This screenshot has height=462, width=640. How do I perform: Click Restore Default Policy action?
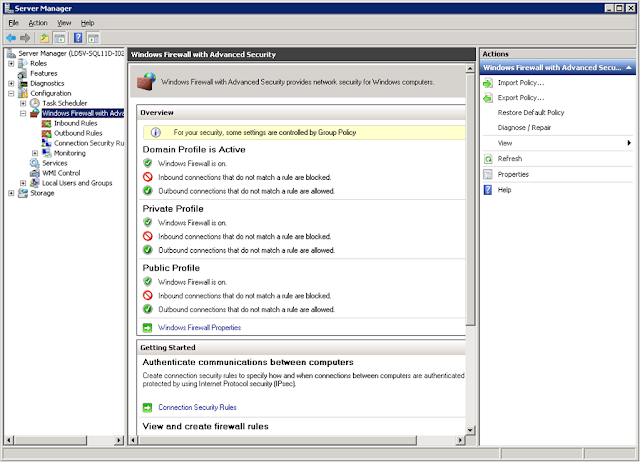(531, 113)
